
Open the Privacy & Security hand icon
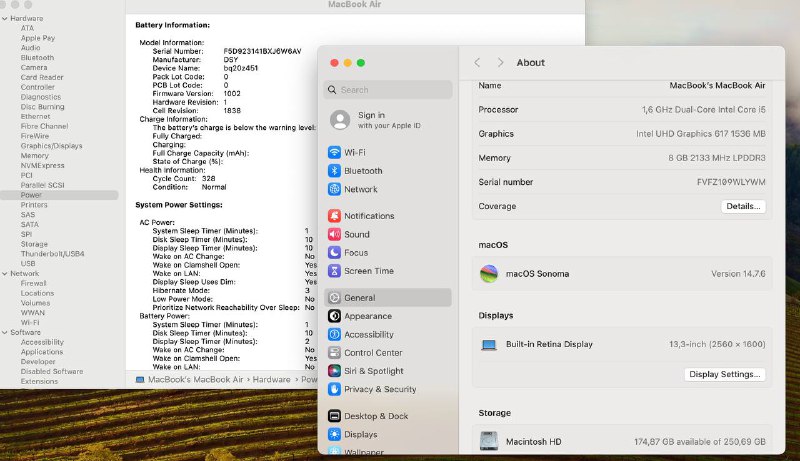(x=334, y=389)
